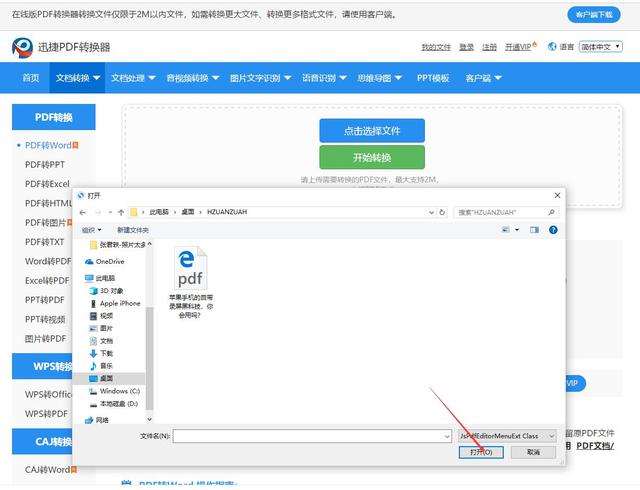Screen dimensions: 640x490
Task: Click the 登录 link
Action: click(467, 47)
